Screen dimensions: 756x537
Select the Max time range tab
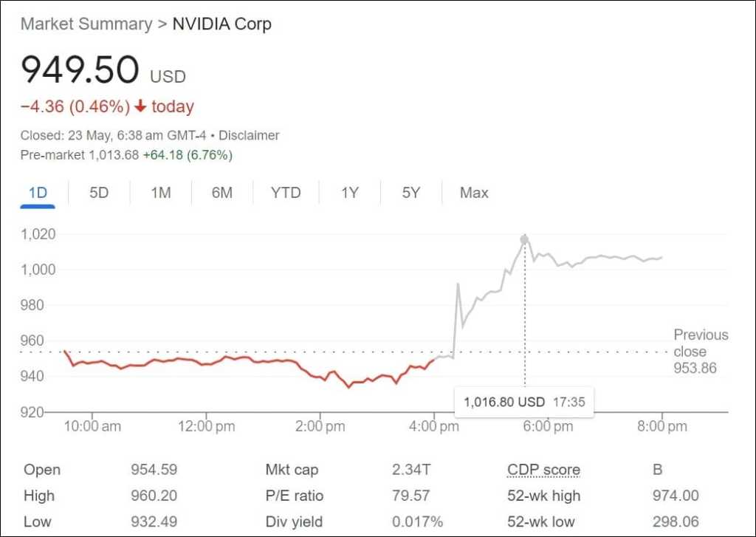(x=474, y=193)
